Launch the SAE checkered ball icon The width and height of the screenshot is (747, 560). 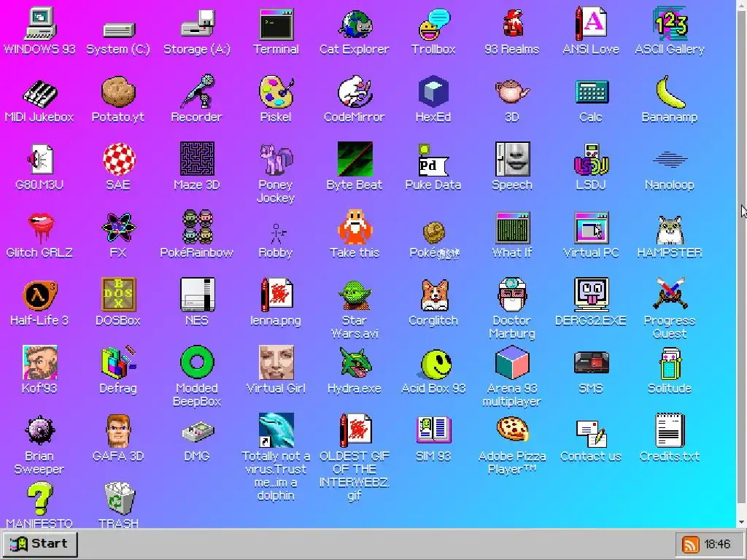(x=118, y=160)
